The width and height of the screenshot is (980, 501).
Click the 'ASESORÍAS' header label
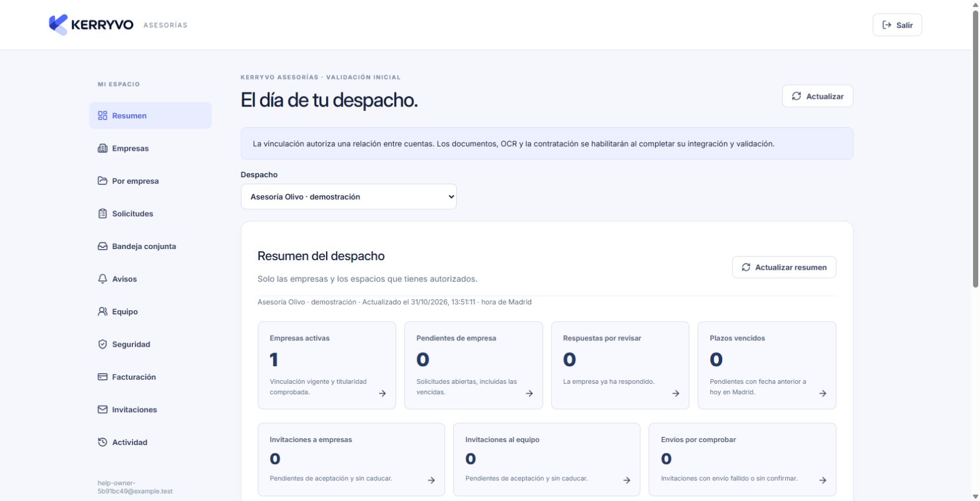[x=165, y=25]
